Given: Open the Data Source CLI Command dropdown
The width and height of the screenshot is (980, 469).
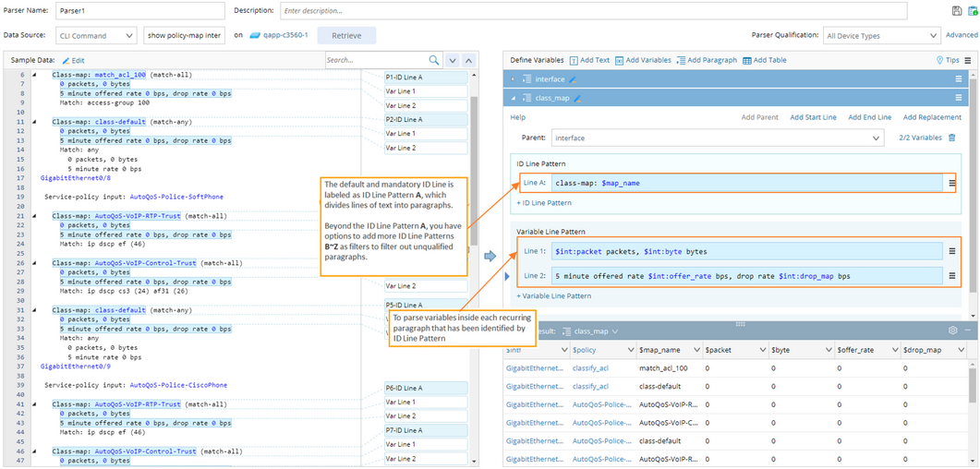Looking at the screenshot, I should click(x=95, y=35).
